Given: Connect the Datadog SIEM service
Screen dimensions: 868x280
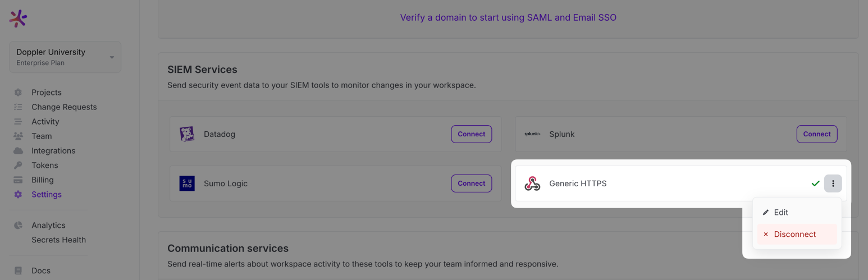Looking at the screenshot, I should tap(471, 134).
